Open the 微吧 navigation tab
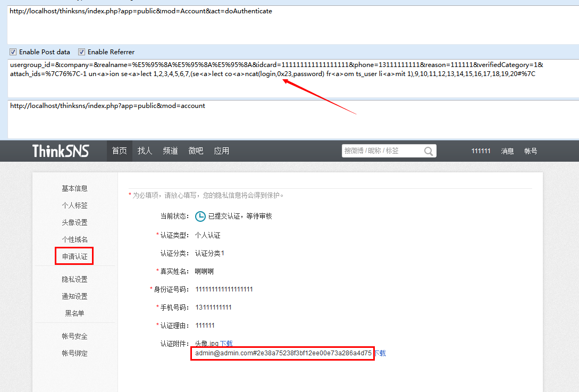 pos(196,151)
